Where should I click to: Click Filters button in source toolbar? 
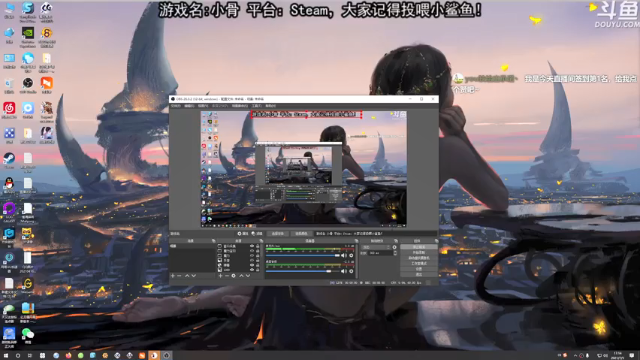tap(257, 233)
